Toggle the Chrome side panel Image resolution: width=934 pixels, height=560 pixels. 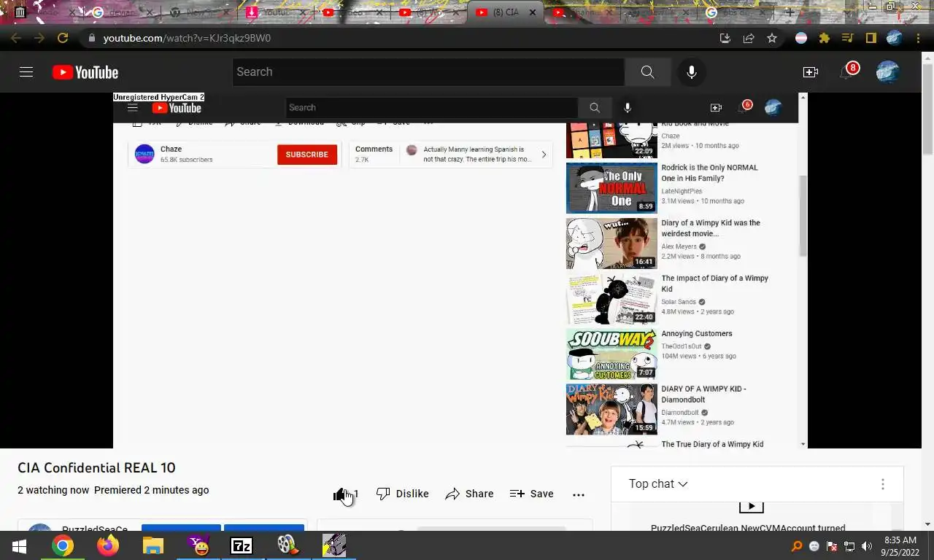[871, 38]
